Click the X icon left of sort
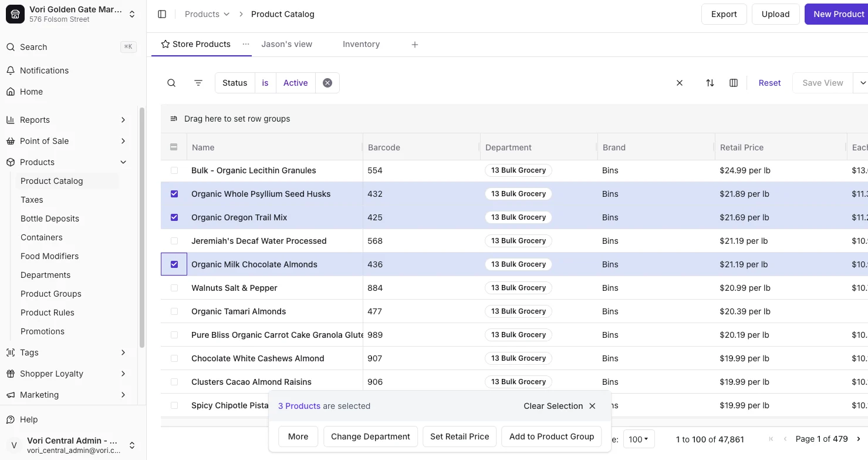Screen dimensions: 868x460 [680, 83]
